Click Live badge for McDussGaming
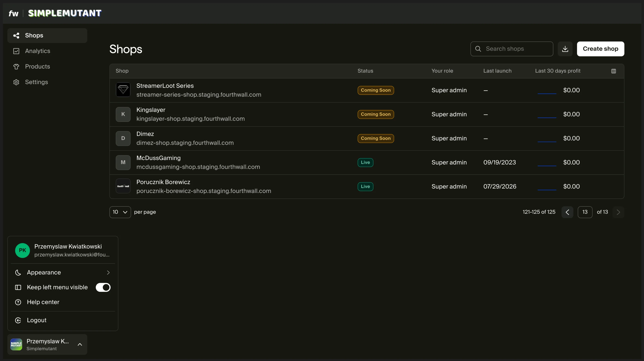This screenshot has height=361, width=644. 365,163
